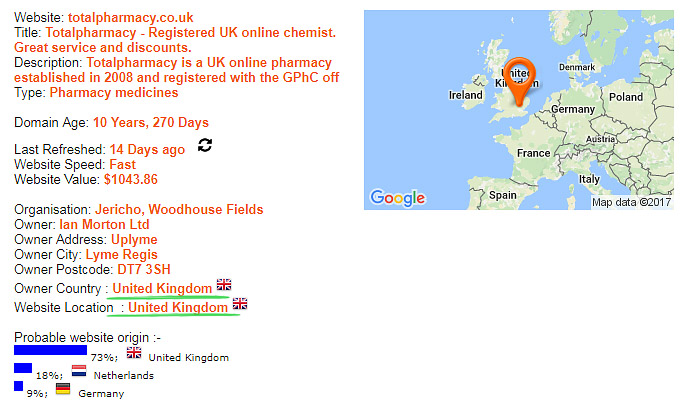Click the UK flag next to Website Location
This screenshot has width=684, height=406.
tap(239, 304)
